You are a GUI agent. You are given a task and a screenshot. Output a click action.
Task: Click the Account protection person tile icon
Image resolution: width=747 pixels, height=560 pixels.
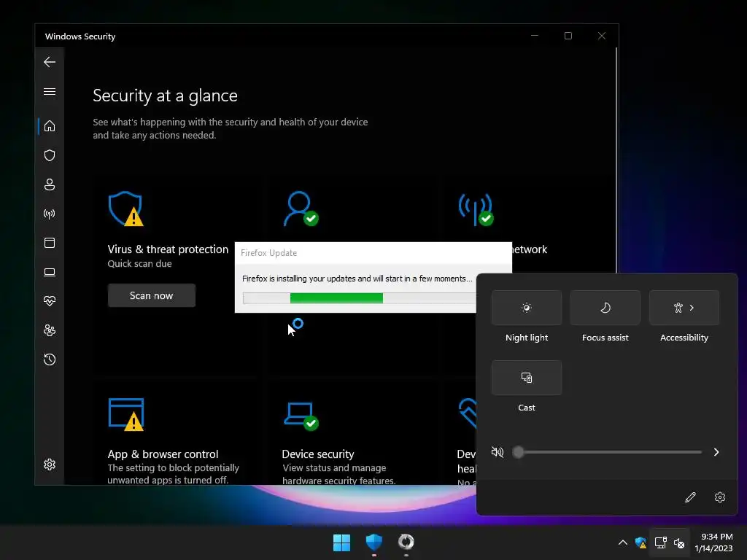coord(301,209)
